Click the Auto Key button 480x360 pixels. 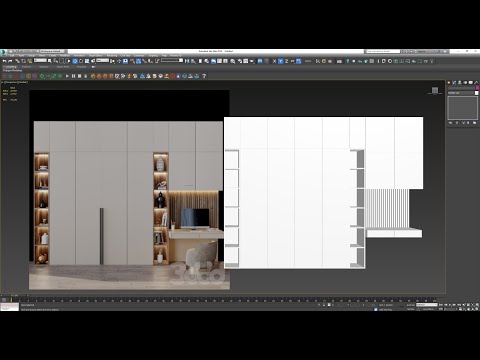click(x=411, y=305)
